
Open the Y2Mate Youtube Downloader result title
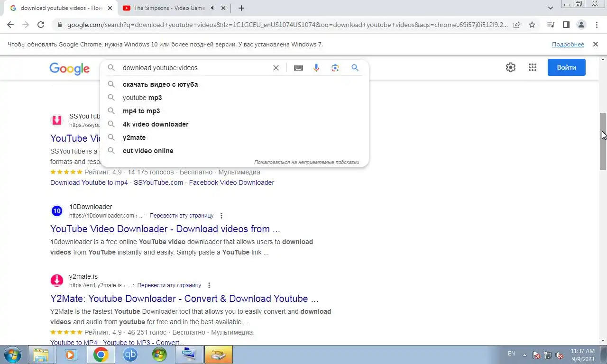184,299
